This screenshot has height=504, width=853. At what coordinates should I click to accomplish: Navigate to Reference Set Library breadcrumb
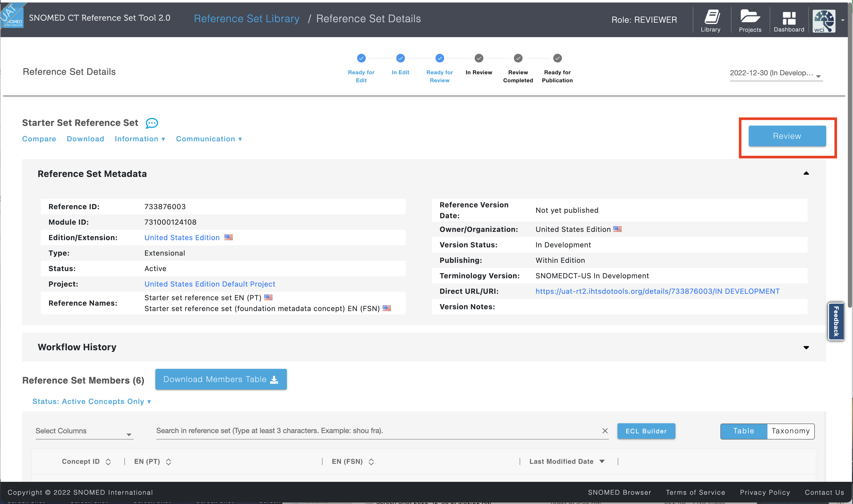(x=247, y=19)
